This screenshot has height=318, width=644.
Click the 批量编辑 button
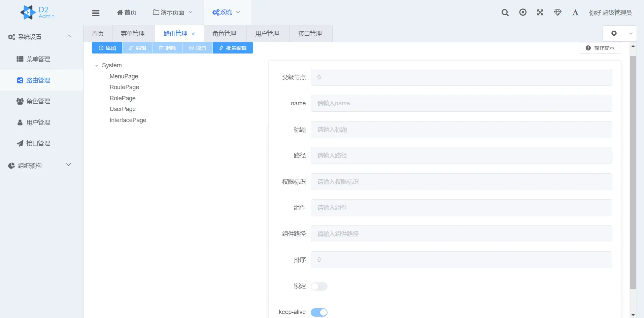tap(233, 48)
